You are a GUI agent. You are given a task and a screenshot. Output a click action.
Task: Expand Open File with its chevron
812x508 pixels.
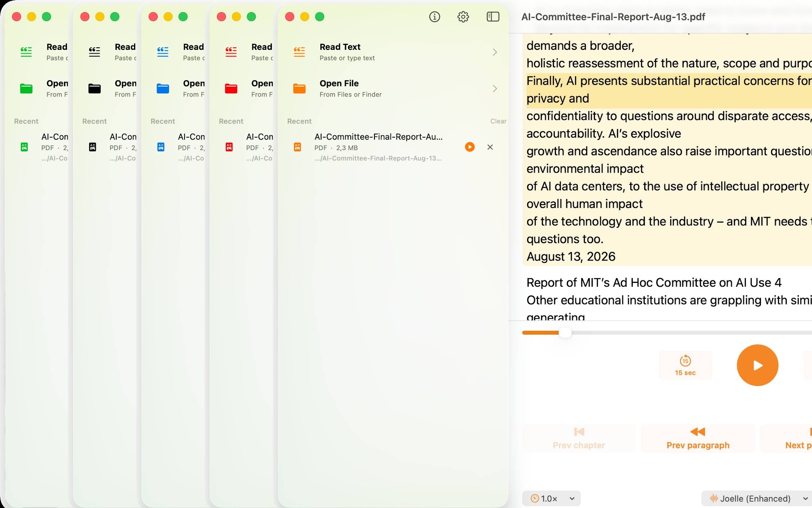point(494,88)
